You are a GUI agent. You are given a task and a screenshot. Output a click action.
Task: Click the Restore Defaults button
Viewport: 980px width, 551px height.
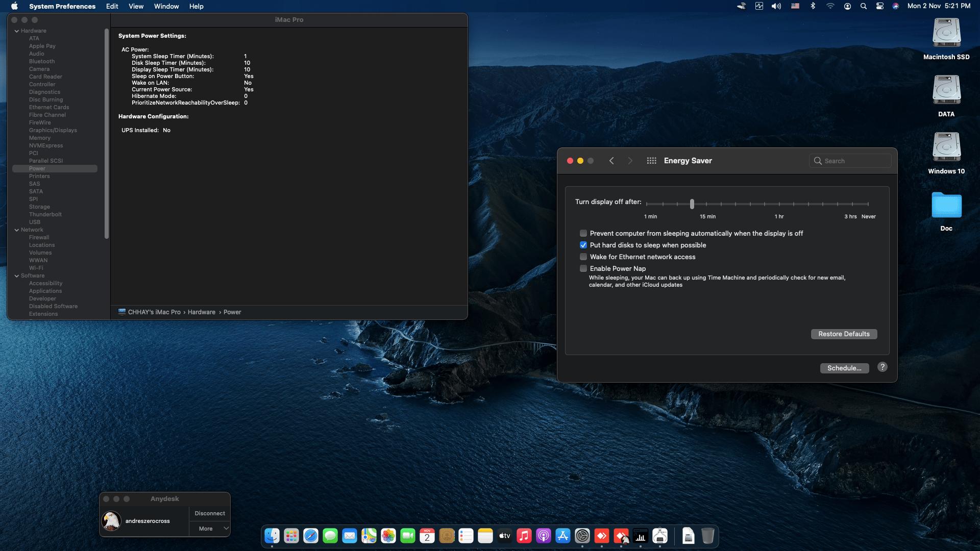tap(844, 334)
